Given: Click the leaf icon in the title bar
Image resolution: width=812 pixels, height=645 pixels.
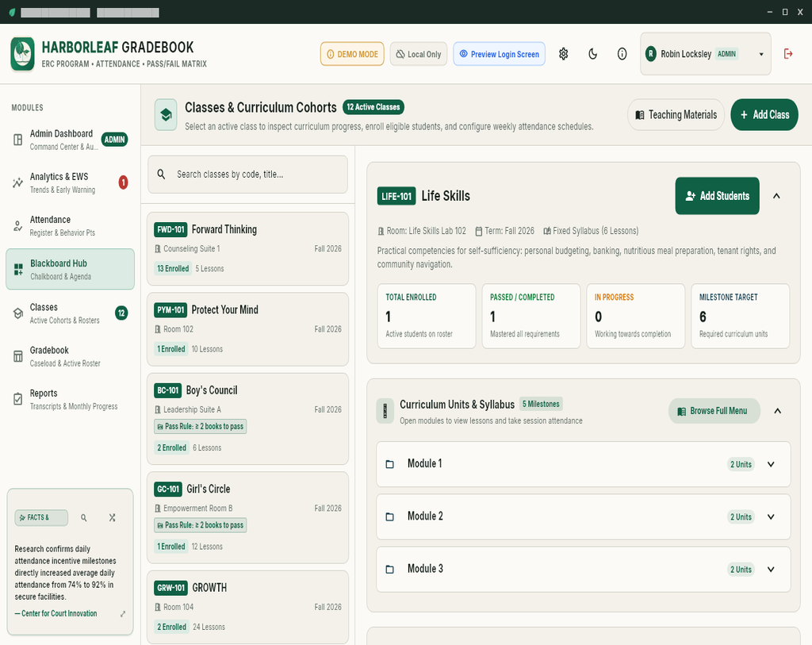Looking at the screenshot, I should pos(12,12).
